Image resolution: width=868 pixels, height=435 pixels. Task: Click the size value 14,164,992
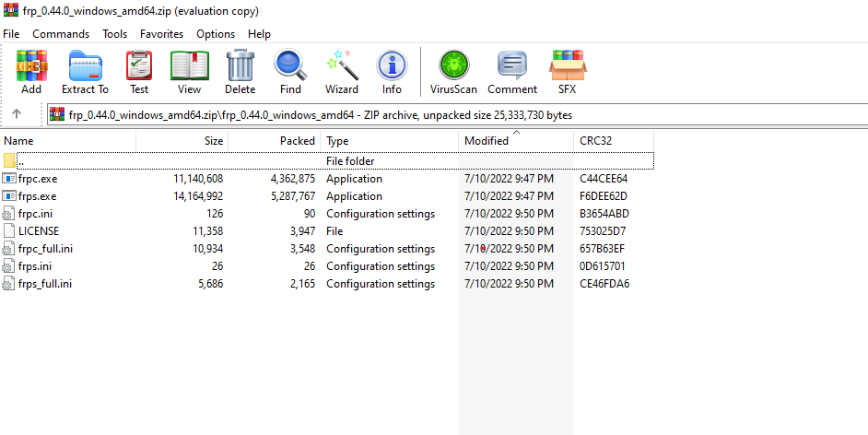(x=197, y=196)
